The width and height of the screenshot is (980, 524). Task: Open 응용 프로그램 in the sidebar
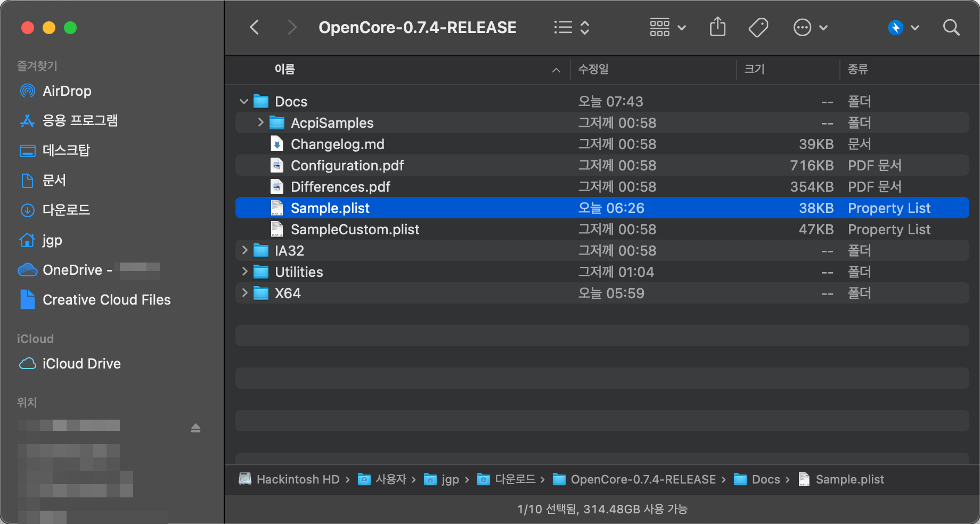point(80,121)
